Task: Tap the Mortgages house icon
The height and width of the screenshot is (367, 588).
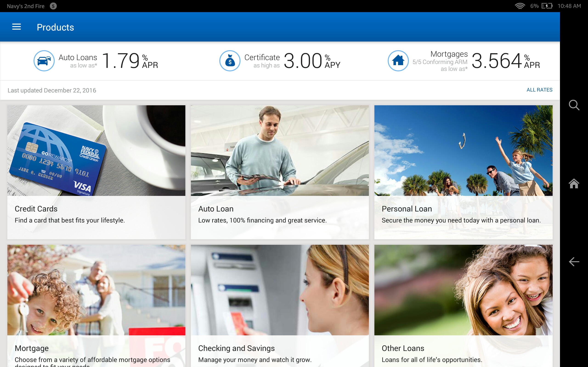Action: (398, 61)
